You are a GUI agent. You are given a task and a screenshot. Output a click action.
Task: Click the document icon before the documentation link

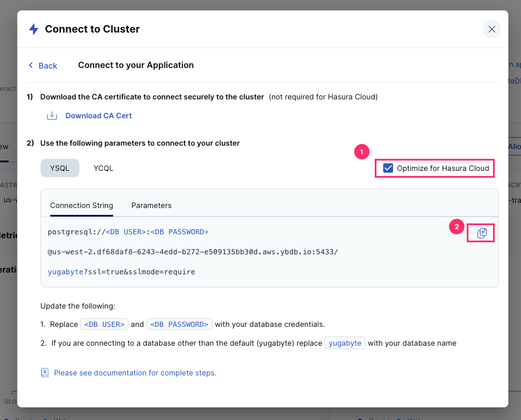click(x=45, y=372)
